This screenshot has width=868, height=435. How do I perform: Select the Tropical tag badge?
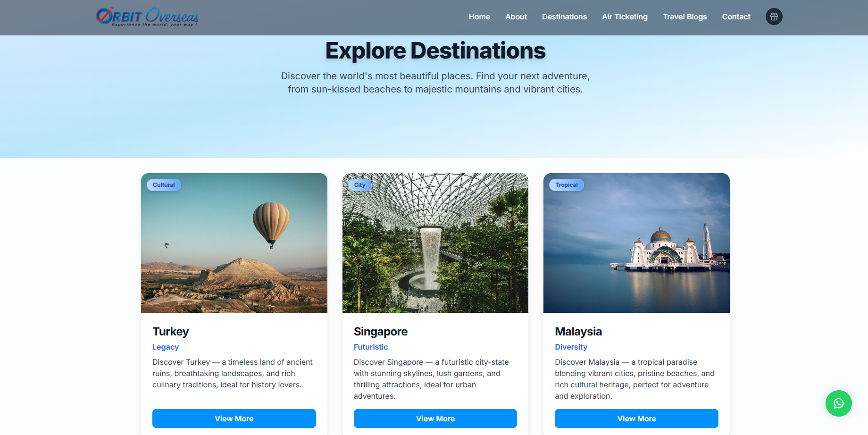tap(567, 185)
